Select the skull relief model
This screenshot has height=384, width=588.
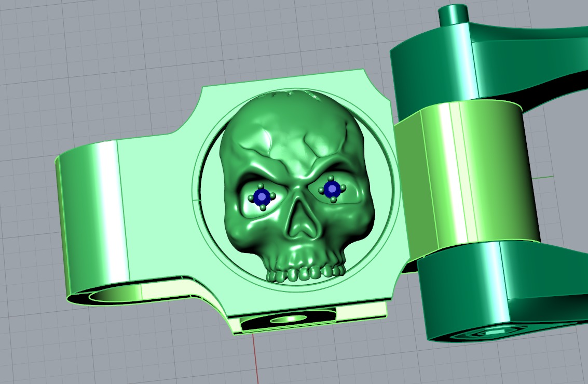click(297, 186)
